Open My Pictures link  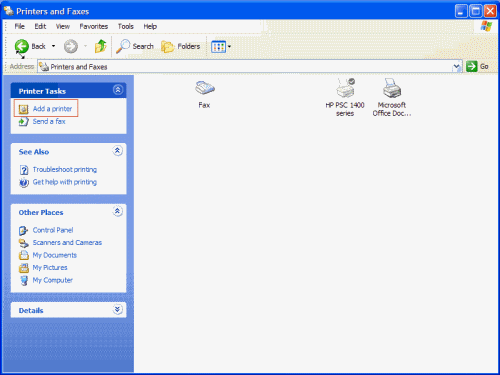pos(50,267)
